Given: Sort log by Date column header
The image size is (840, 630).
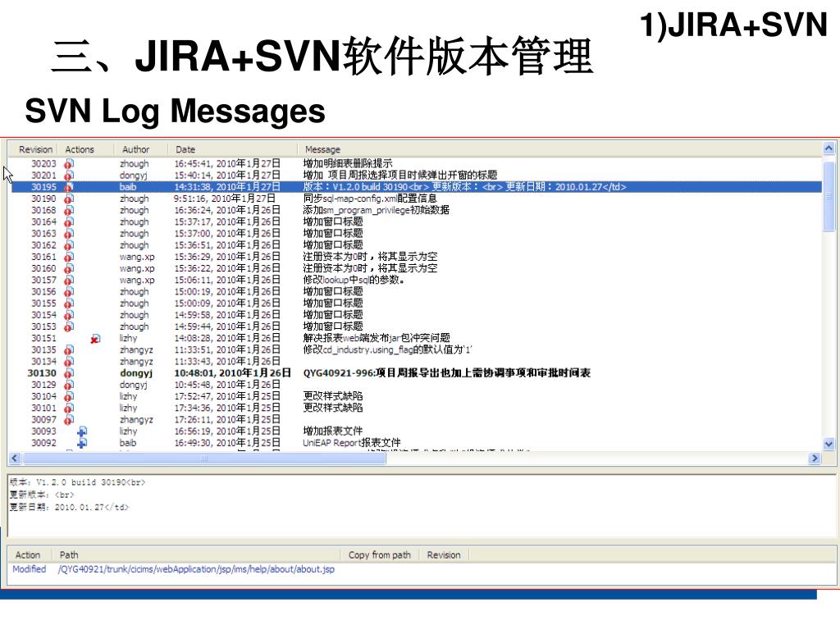Looking at the screenshot, I should (x=185, y=149).
